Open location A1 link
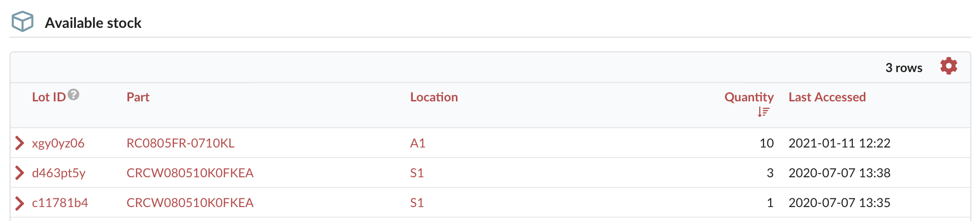 418,143
